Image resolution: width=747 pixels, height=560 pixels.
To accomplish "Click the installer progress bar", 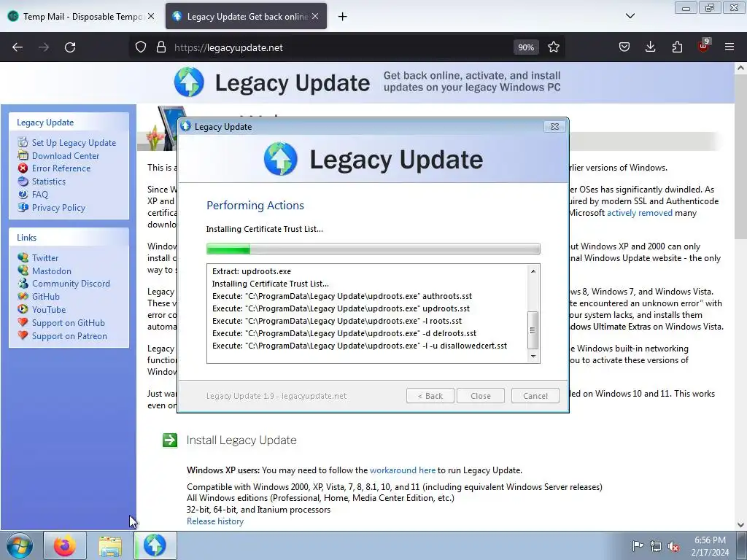I will 373,249.
